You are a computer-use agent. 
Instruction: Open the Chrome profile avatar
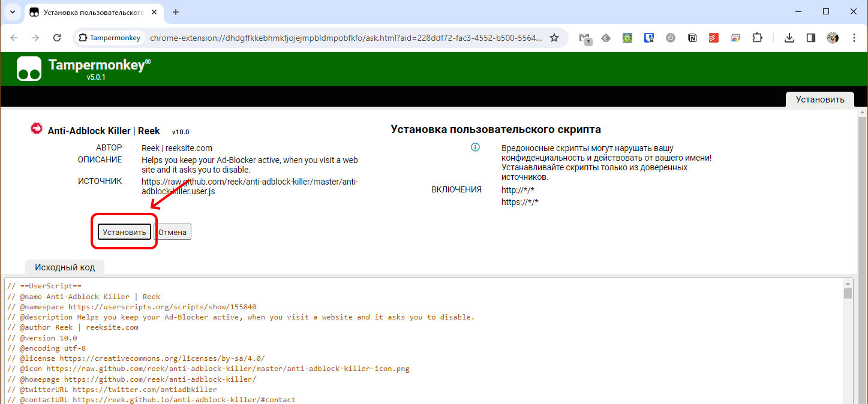(x=833, y=38)
